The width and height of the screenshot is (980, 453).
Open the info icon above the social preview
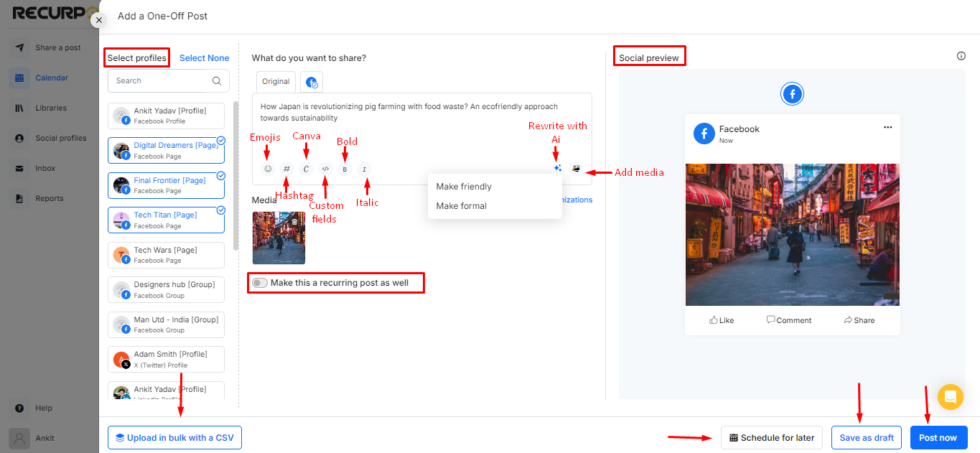(x=961, y=56)
